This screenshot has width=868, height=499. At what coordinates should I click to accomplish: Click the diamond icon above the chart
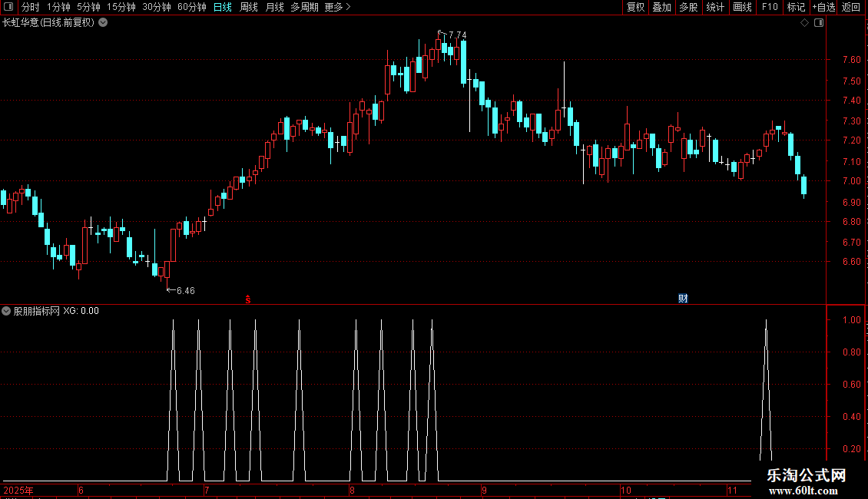805,23
